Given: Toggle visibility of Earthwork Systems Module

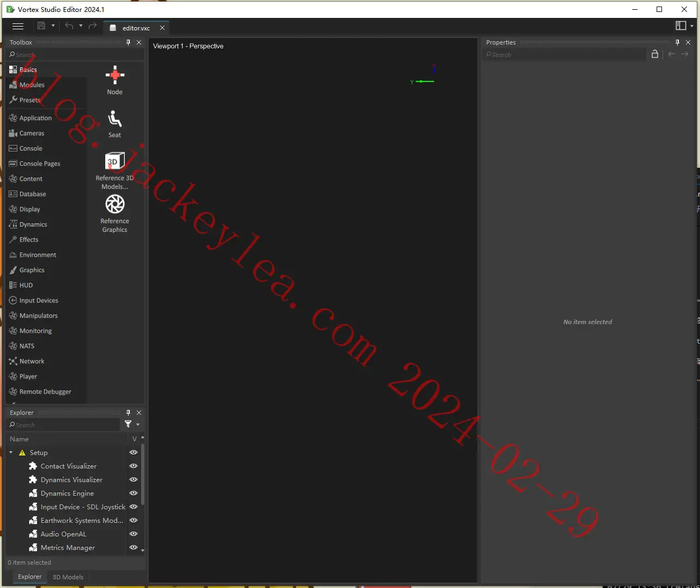Looking at the screenshot, I should click(133, 520).
